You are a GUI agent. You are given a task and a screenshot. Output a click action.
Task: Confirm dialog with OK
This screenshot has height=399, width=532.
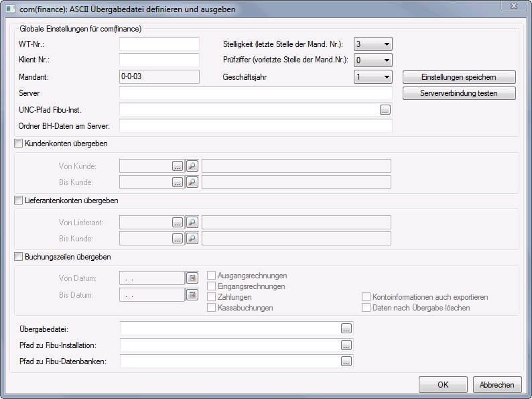coord(443,385)
